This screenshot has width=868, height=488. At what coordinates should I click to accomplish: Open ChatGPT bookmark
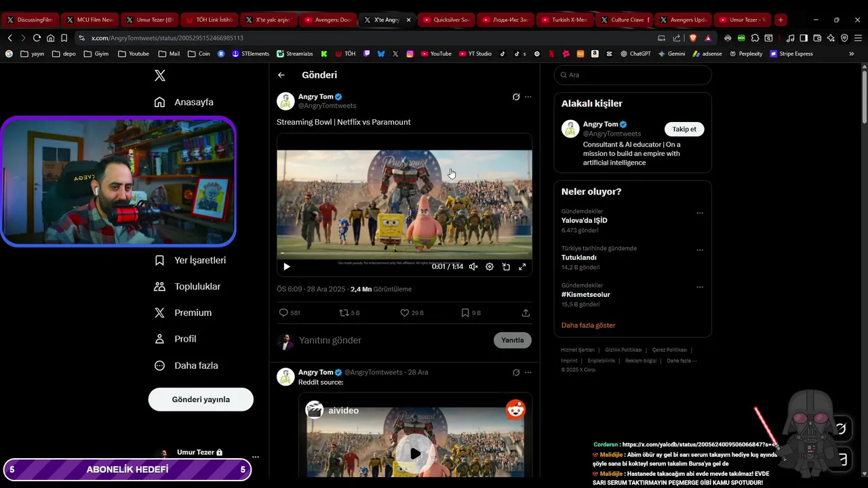click(635, 54)
